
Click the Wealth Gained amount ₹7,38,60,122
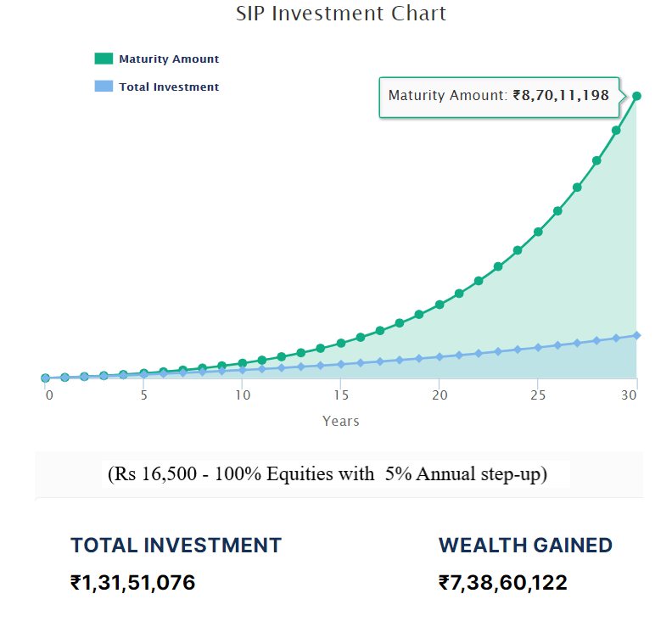(503, 583)
